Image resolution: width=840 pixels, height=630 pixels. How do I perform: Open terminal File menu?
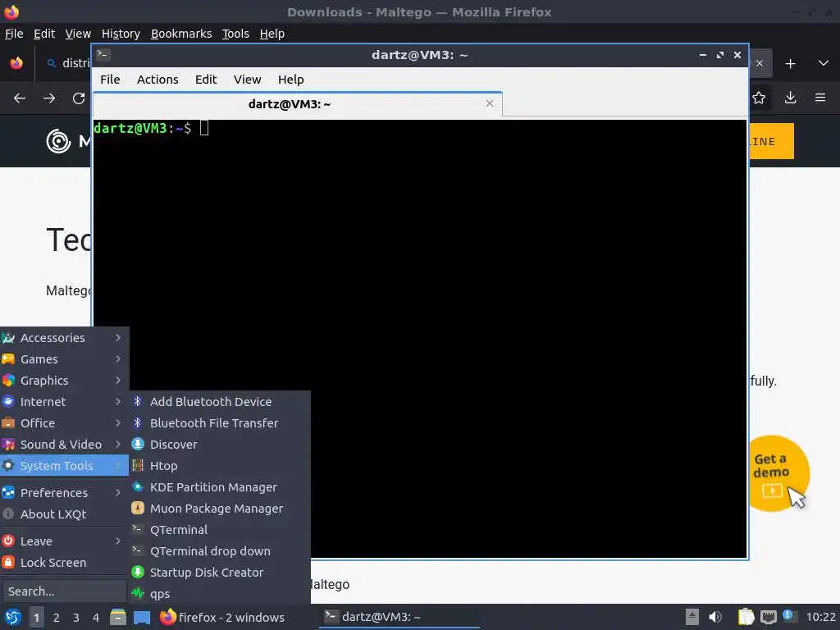[110, 80]
